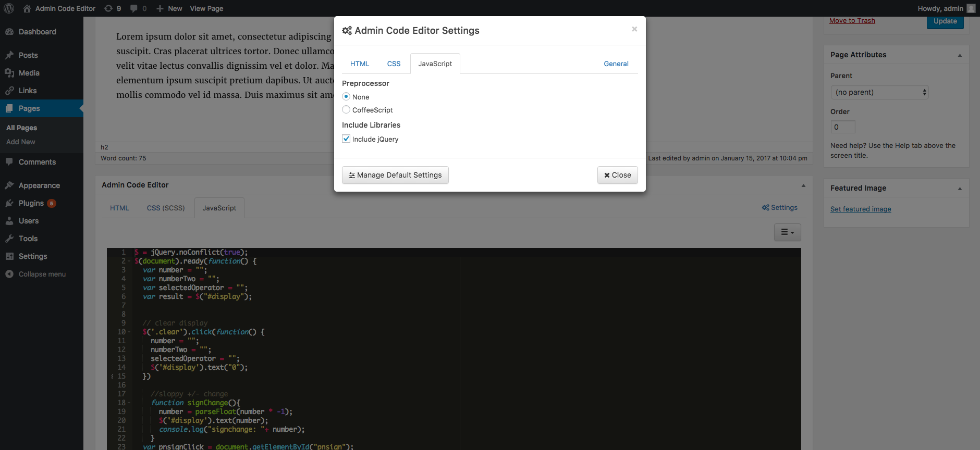Collapse the Page Attributes panel
This screenshot has width=980, height=450.
[x=960, y=55]
